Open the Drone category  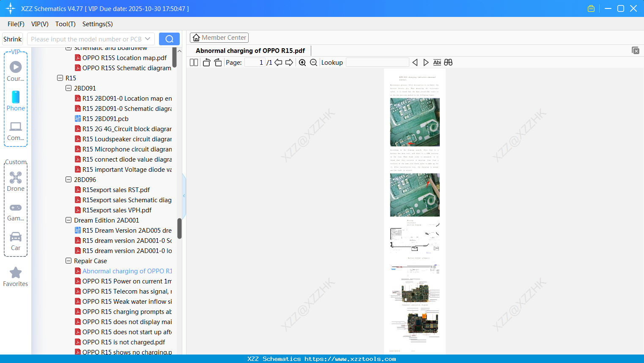[16, 181]
